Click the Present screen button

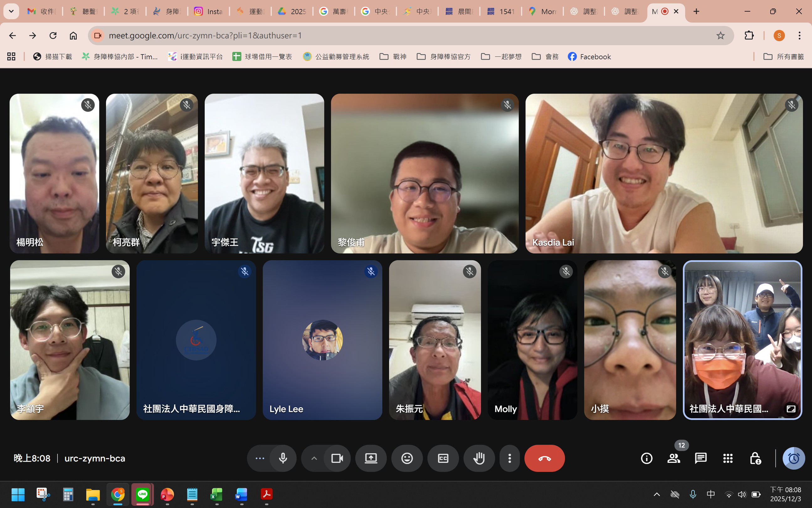coord(371,458)
